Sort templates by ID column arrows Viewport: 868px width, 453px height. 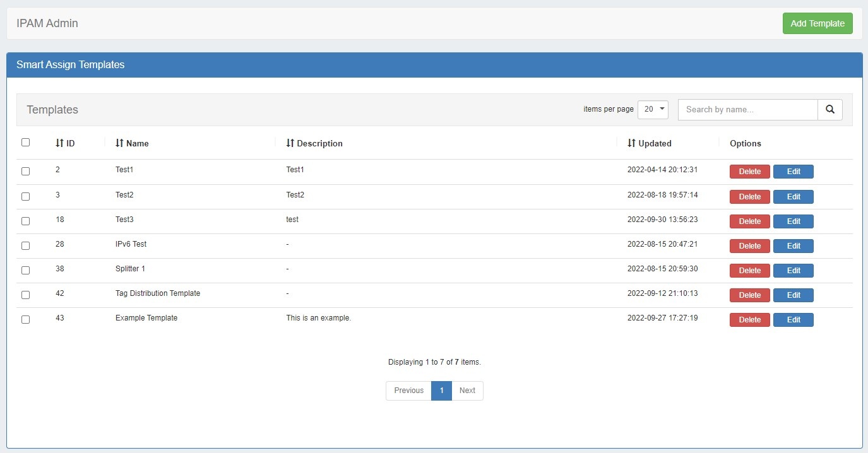[59, 143]
